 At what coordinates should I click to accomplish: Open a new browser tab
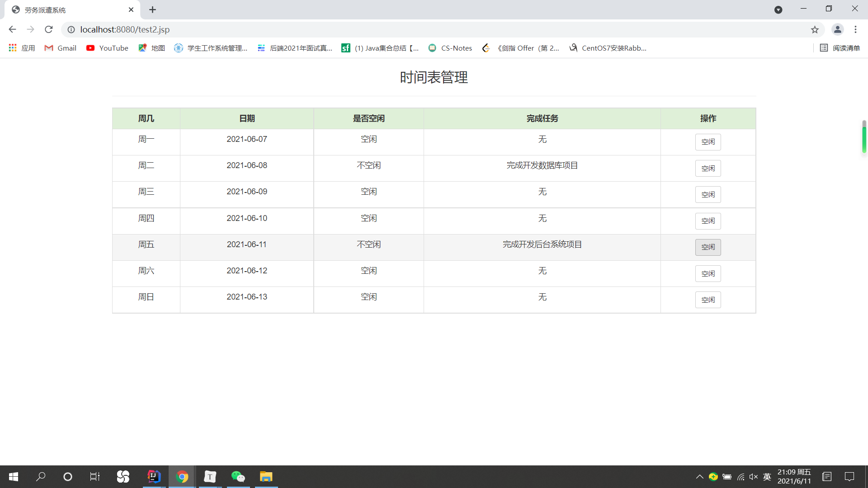point(152,9)
